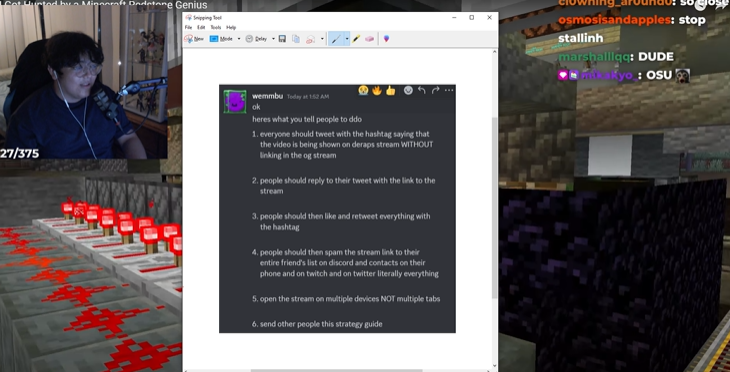This screenshot has width=730, height=372.
Task: Click chat username mikakyo_
Action: coord(610,75)
